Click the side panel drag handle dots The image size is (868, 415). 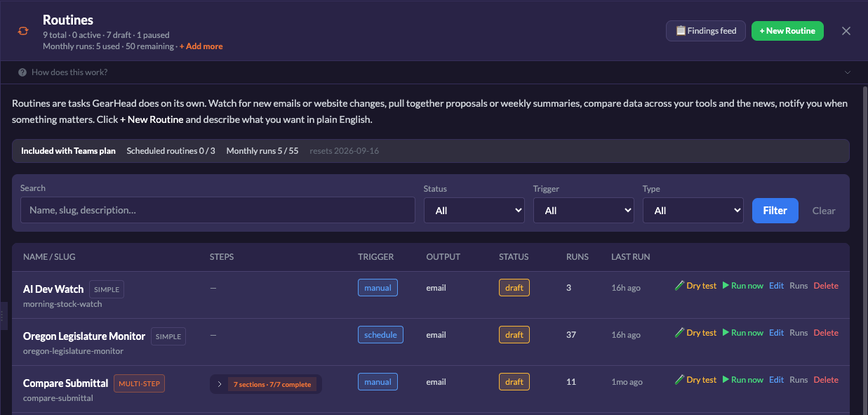[4, 316]
